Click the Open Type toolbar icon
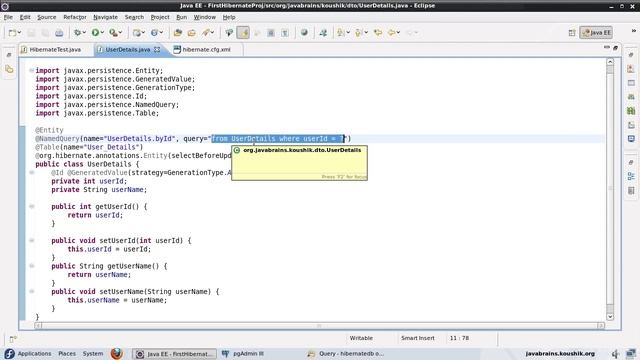The image size is (640, 360). coord(178,33)
